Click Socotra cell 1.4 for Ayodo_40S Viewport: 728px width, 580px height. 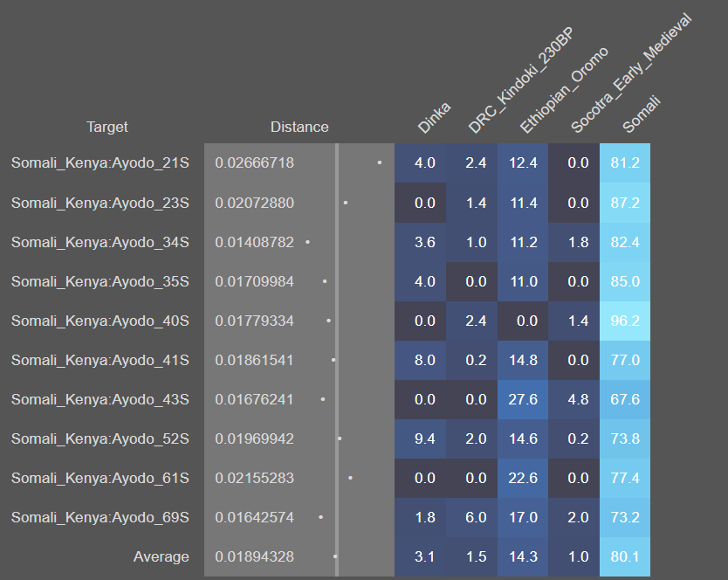pyautogui.click(x=573, y=321)
